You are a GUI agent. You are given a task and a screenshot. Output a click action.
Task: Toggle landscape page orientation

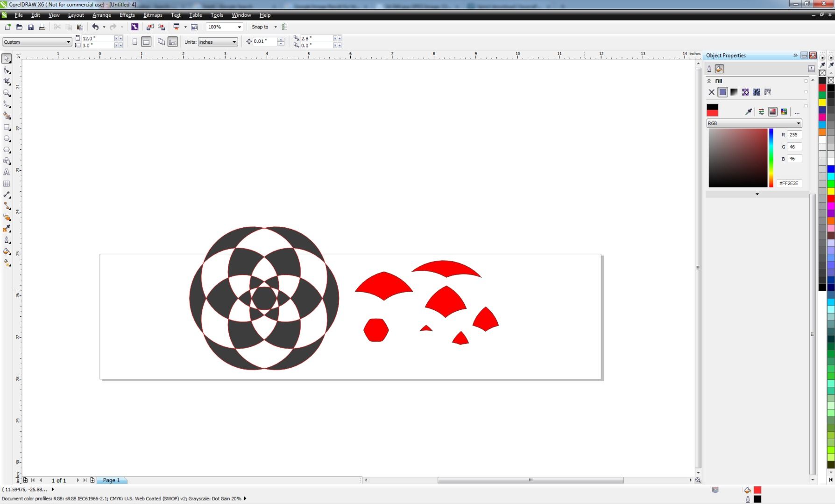[146, 42]
